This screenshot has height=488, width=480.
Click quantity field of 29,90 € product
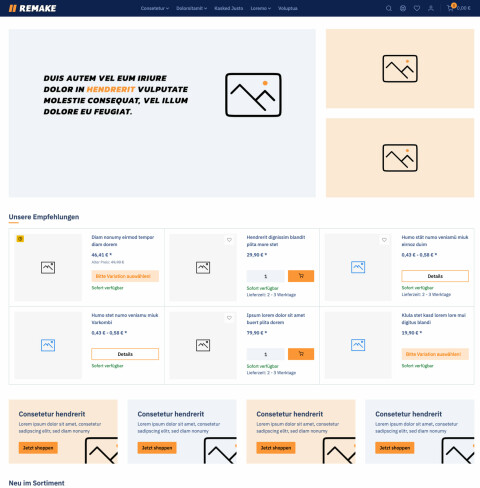265,276
